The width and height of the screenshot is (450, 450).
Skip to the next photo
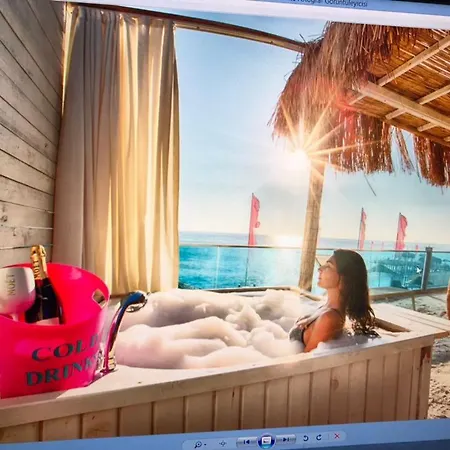[286, 439]
